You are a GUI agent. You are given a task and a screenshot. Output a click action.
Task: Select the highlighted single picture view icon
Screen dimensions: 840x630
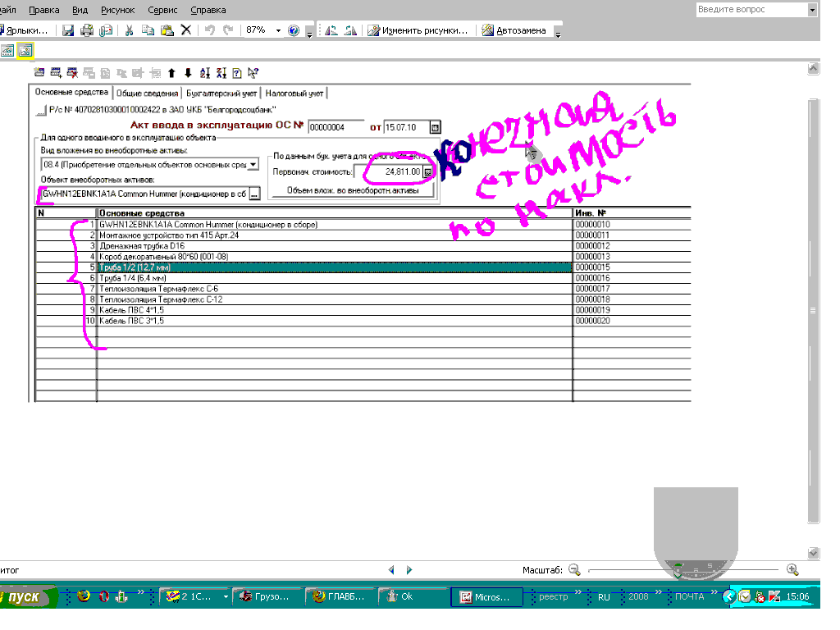(25, 51)
